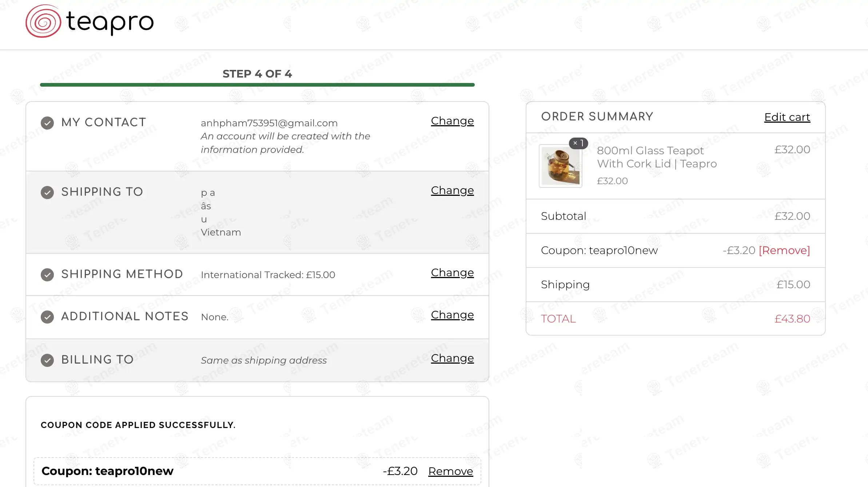Remove the teapro10new coupon below checkout steps
This screenshot has width=868, height=487.
click(450, 471)
